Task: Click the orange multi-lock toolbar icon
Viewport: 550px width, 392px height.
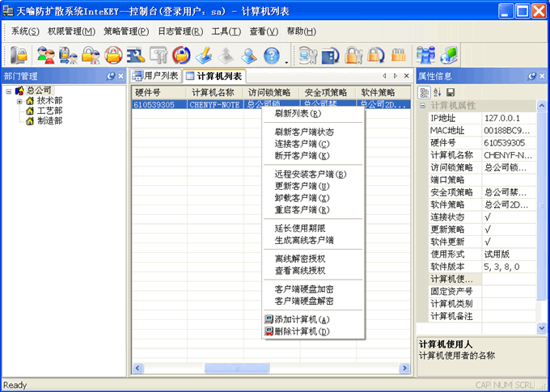Action: [398, 56]
